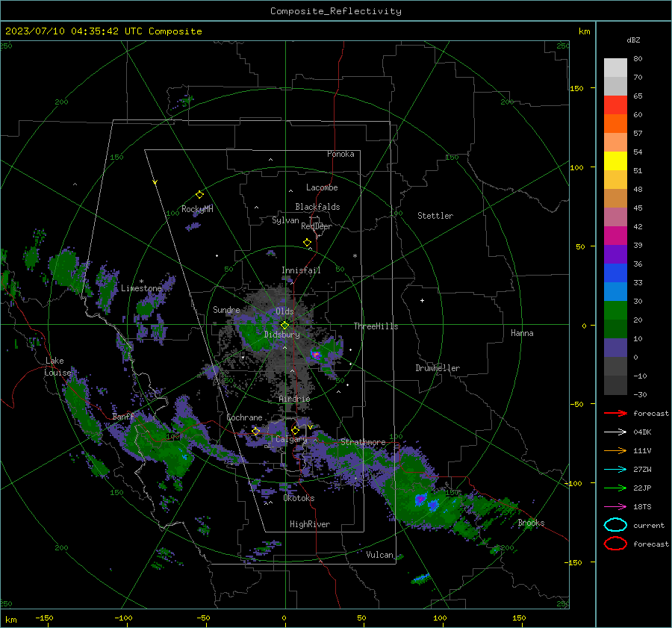Screen dimensions: 672x628
Task: Click the yellow diamond marker near RedDeer
Action: click(x=308, y=243)
